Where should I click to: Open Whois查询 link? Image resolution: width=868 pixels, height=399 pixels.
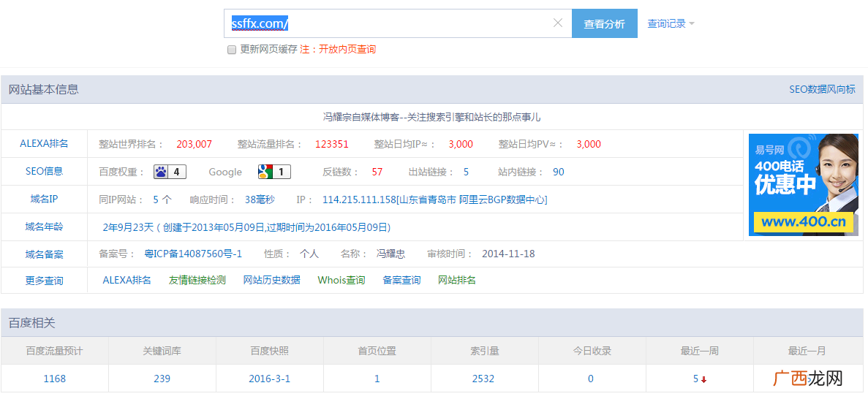coord(341,280)
